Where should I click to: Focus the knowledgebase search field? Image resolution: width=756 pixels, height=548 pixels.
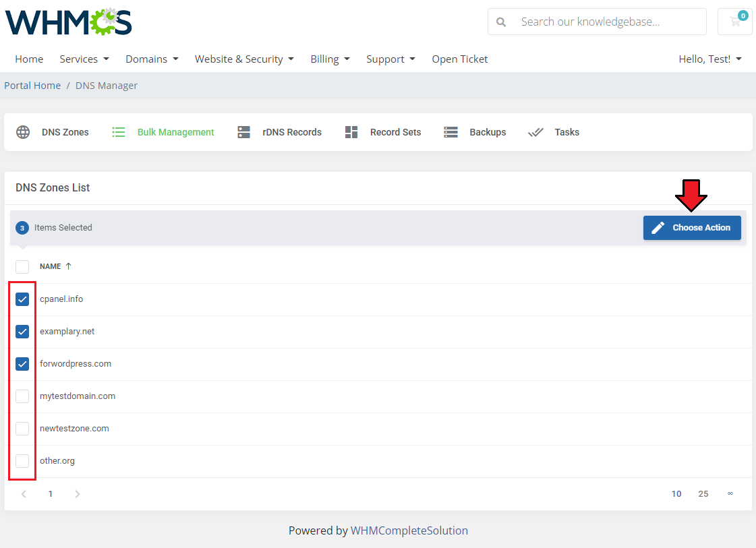(597, 22)
